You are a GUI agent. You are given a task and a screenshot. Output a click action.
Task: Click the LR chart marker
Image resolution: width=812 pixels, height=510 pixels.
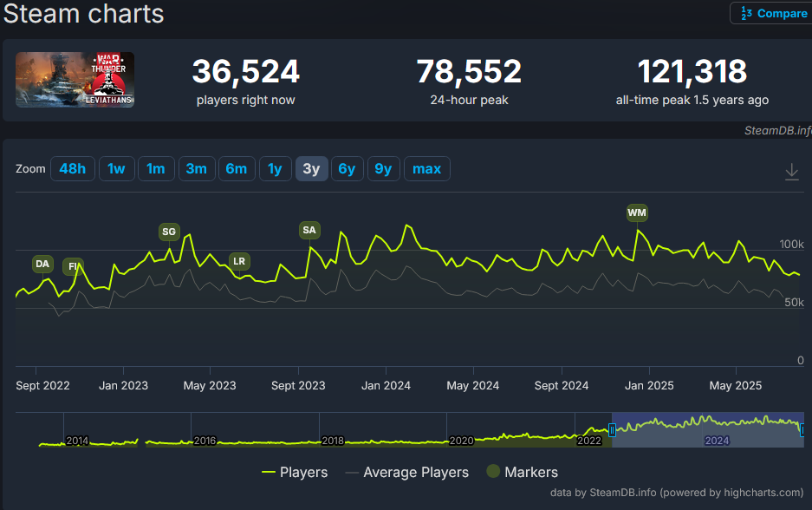pyautogui.click(x=239, y=261)
